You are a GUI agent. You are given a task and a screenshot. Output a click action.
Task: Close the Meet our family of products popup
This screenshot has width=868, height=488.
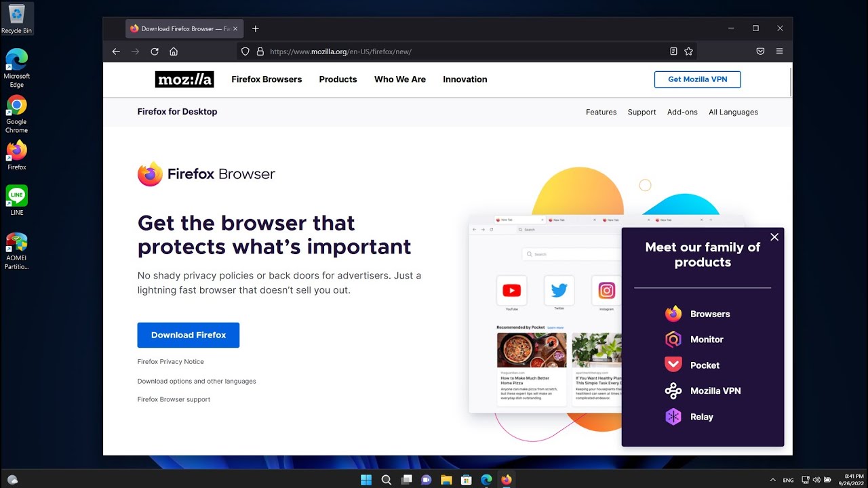coord(774,237)
